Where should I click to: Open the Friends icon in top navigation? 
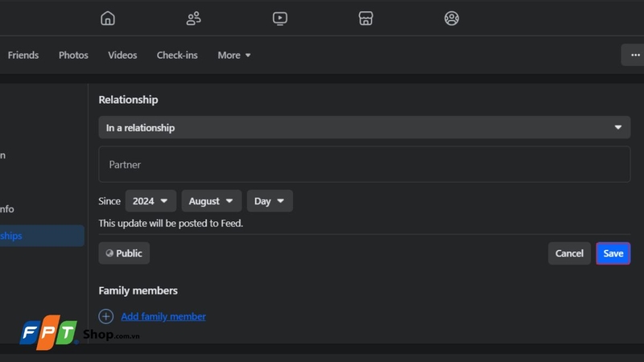click(193, 19)
